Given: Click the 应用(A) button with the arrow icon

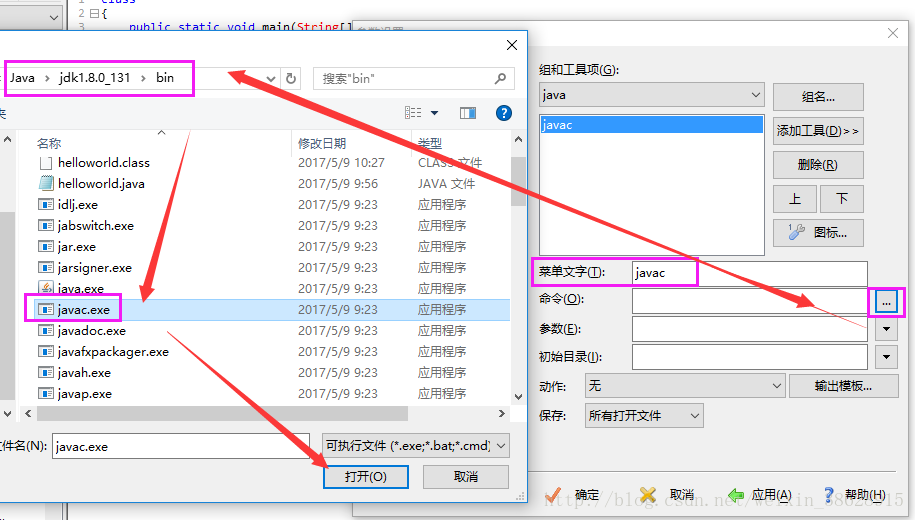Looking at the screenshot, I should click(760, 495).
